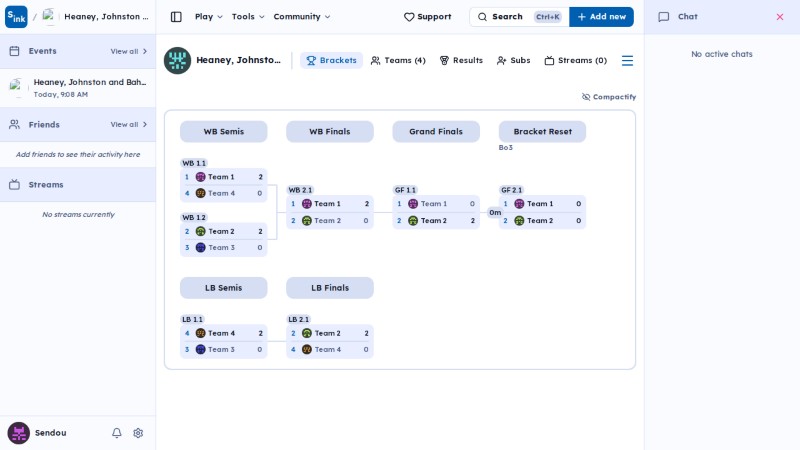The width and height of the screenshot is (800, 450).
Task: Toggle the sidebar panel icon
Action: [x=176, y=17]
